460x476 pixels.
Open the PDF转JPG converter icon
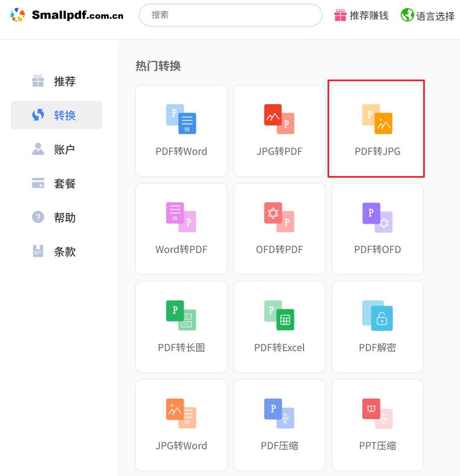[377, 119]
